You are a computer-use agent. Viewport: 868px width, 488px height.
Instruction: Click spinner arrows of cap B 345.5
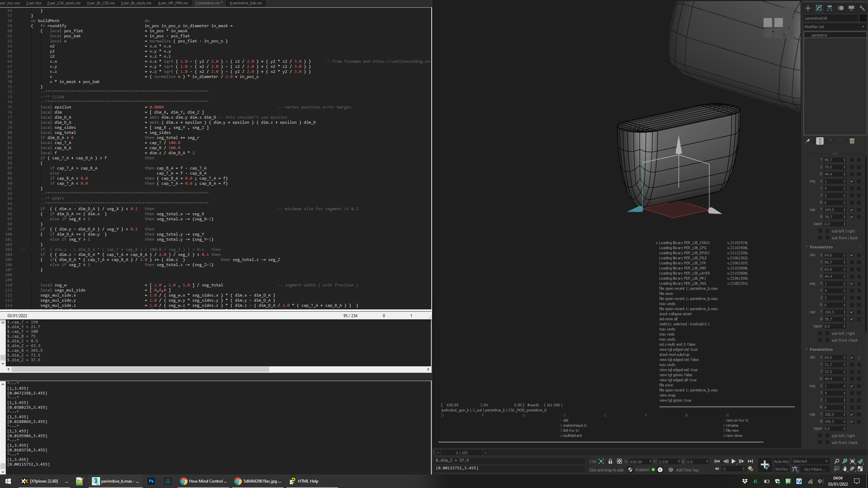844,422
